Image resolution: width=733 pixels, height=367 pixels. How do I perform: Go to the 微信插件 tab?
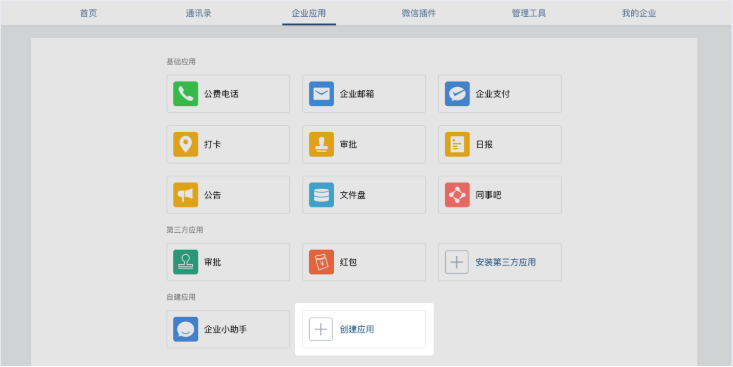point(419,13)
